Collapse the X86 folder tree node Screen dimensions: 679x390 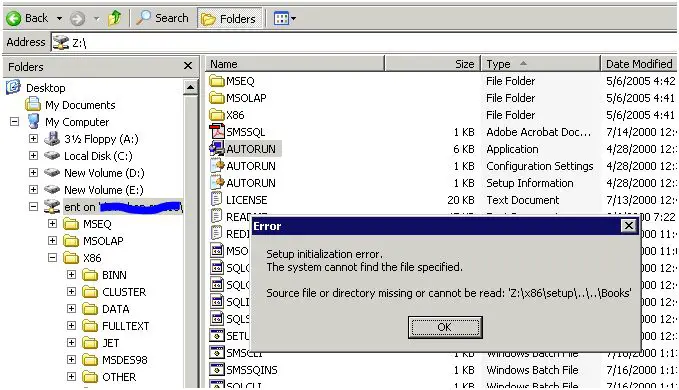(52, 258)
